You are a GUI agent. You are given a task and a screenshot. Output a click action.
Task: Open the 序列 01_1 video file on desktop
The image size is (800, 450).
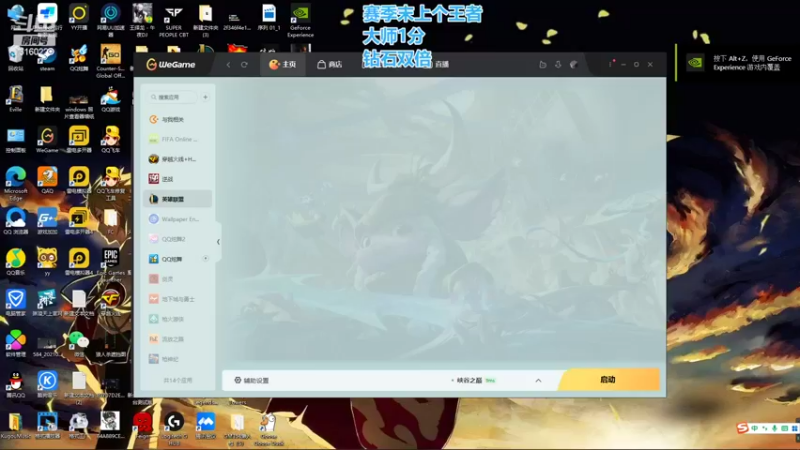pos(268,17)
